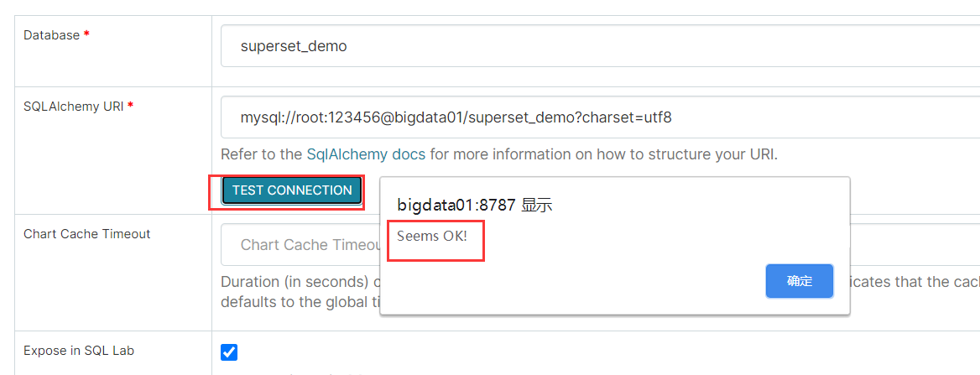980x375 pixels.
Task: Open the SqlAlchemy docs link
Action: pyautogui.click(x=367, y=154)
